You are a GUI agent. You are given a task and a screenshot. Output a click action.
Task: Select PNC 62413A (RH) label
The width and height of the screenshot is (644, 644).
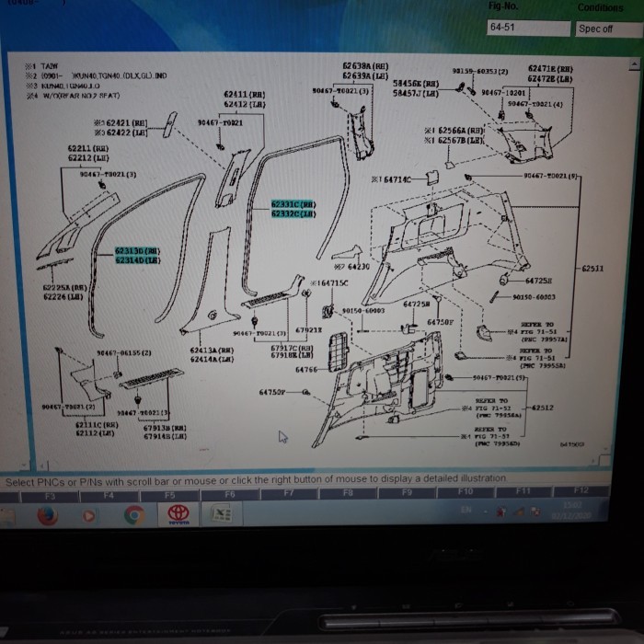[212, 350]
